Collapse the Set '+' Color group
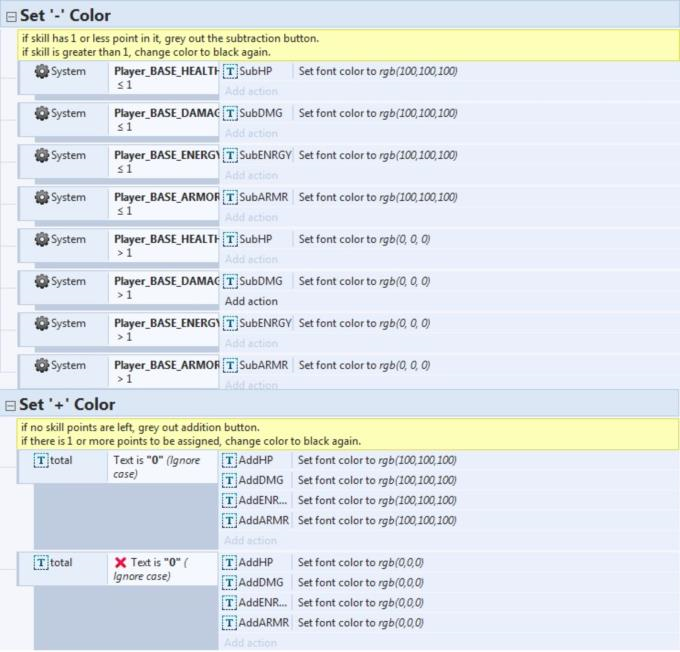 click(x=10, y=405)
